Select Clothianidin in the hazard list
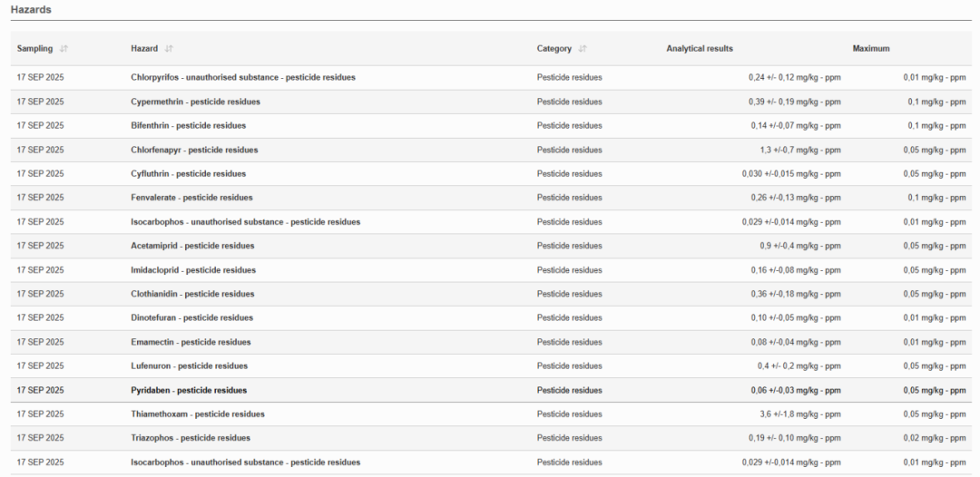Screen dimensions: 980x477 tap(192, 294)
